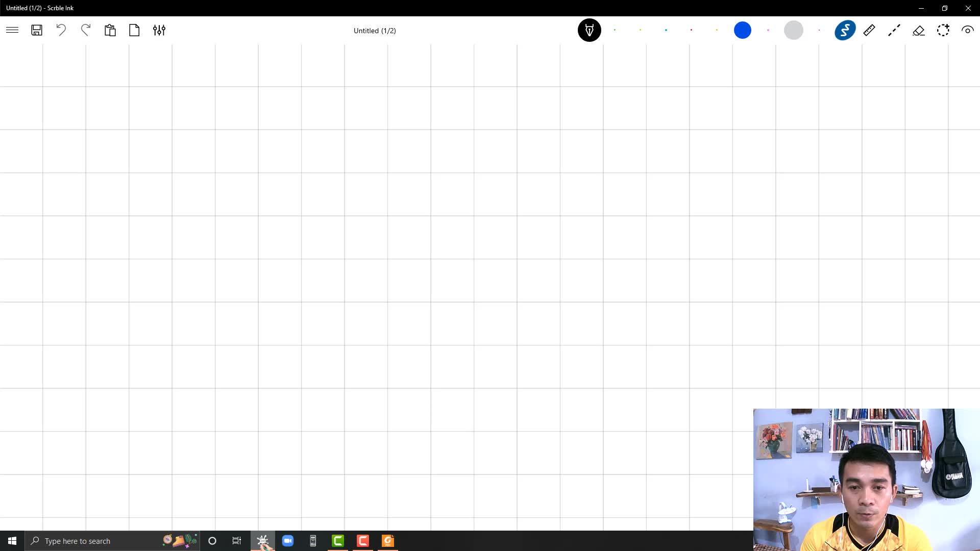Pick the second yellow dot pen
This screenshot has width=980, height=551.
coord(717,30)
